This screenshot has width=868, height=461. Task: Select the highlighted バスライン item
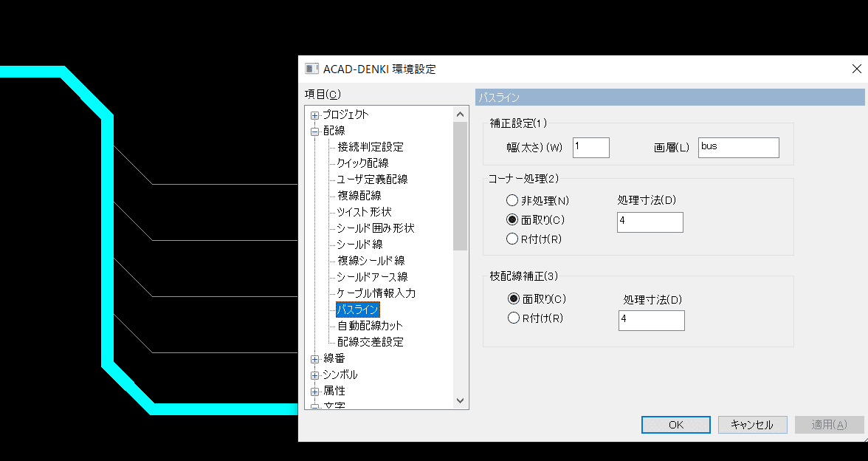pyautogui.click(x=358, y=309)
